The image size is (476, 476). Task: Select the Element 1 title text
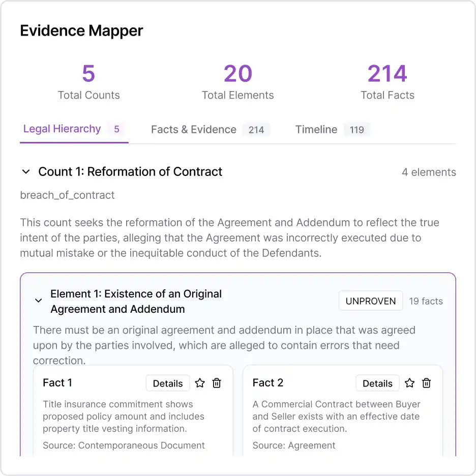click(136, 301)
